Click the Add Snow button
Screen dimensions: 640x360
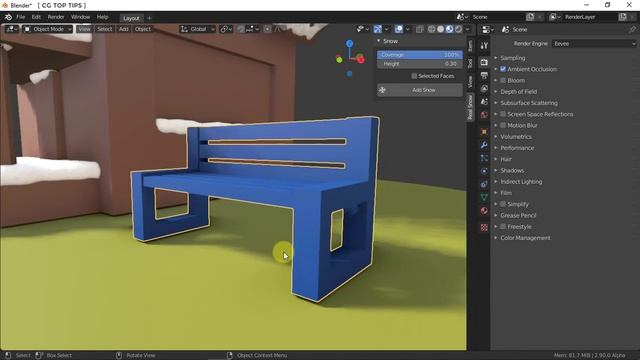tap(420, 90)
